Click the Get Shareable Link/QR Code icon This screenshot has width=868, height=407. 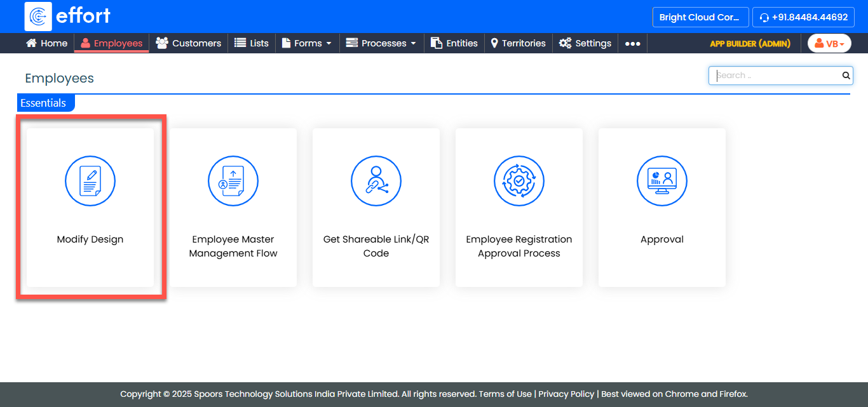tap(376, 181)
